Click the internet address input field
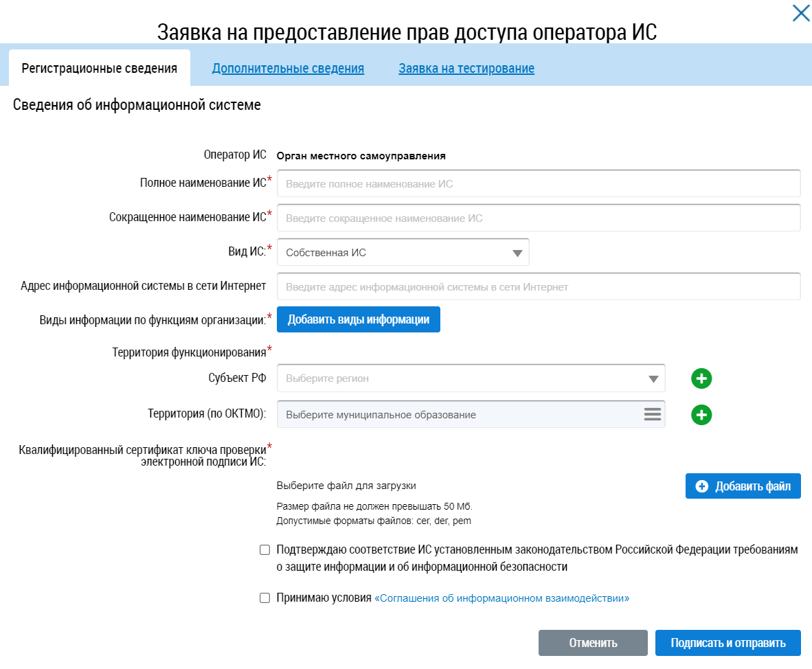The width and height of the screenshot is (812, 669). 539,287
